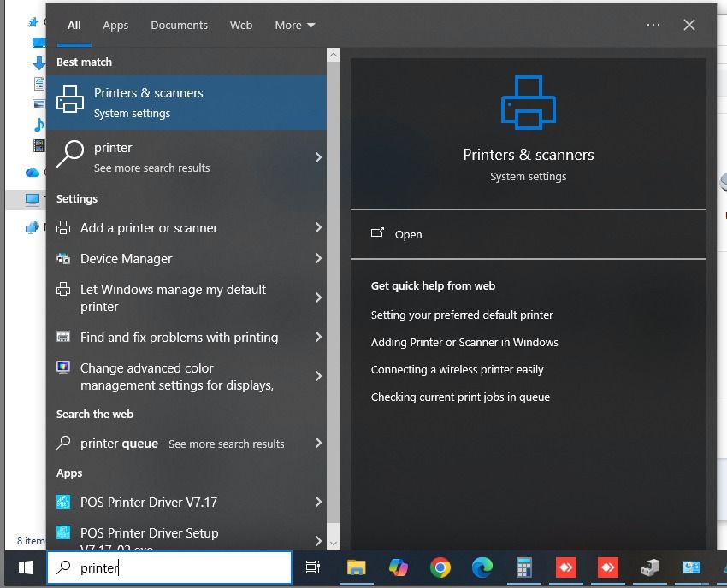Expand Add a printer or scanner chevron
Viewport: 727px width, 588px height.
(x=318, y=227)
